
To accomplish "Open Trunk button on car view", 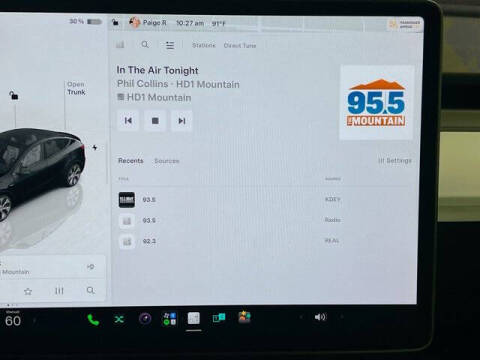I will 76,88.
